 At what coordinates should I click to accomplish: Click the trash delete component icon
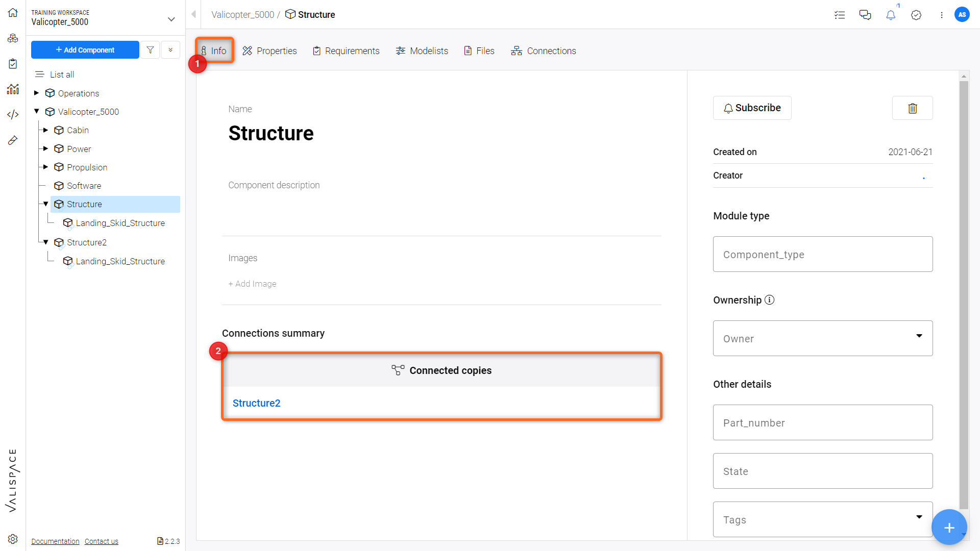(x=912, y=108)
